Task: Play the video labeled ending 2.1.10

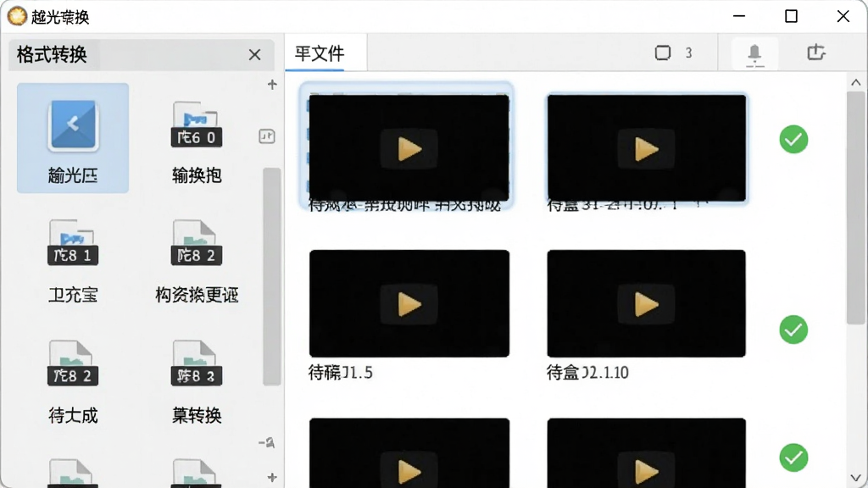Action: (x=646, y=304)
